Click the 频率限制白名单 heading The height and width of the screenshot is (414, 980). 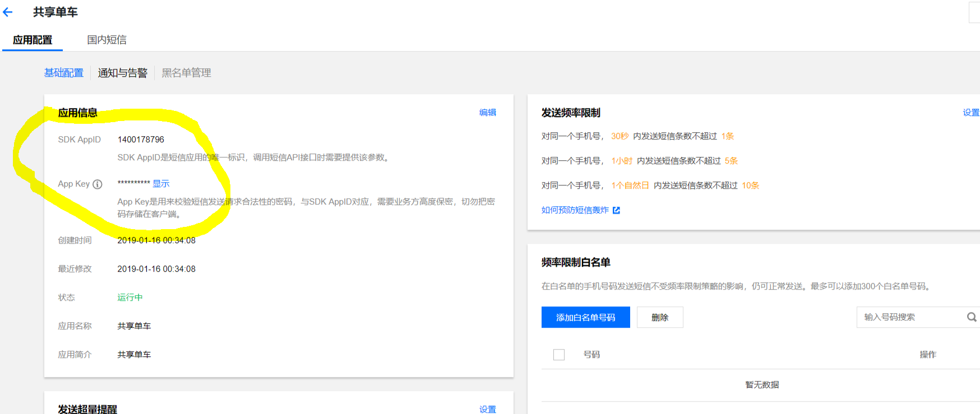(x=576, y=262)
